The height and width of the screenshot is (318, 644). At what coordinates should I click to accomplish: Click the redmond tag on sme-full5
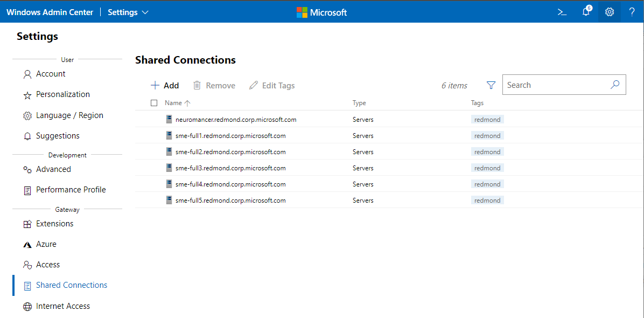tap(487, 201)
